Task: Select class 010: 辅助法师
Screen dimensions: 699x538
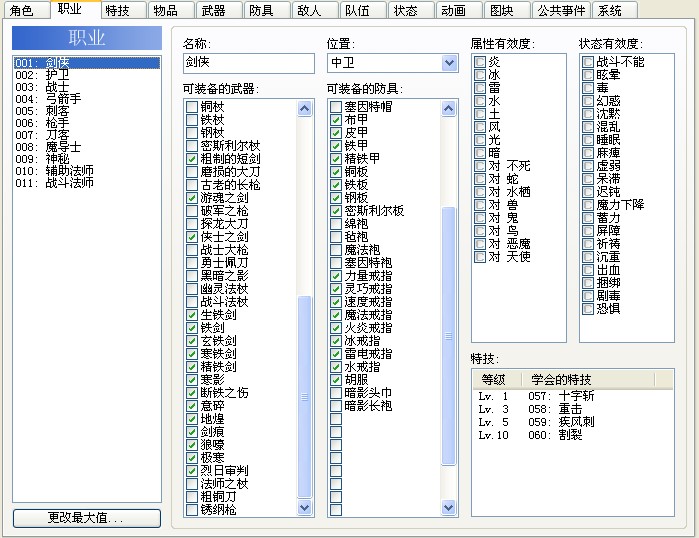Action: (87, 171)
